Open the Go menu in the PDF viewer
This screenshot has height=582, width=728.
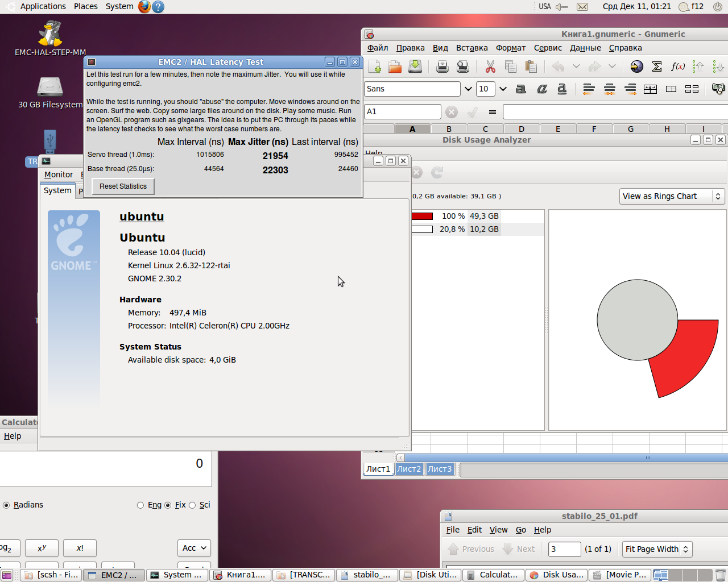tap(521, 530)
